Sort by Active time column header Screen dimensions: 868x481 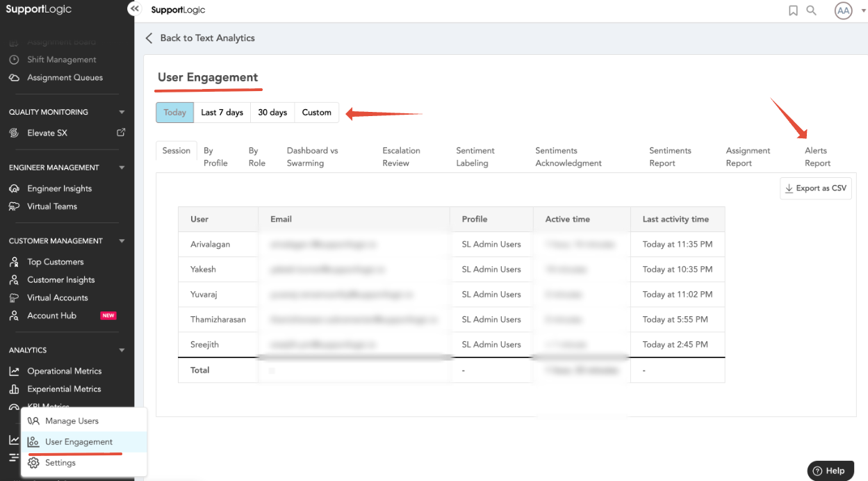(582, 219)
